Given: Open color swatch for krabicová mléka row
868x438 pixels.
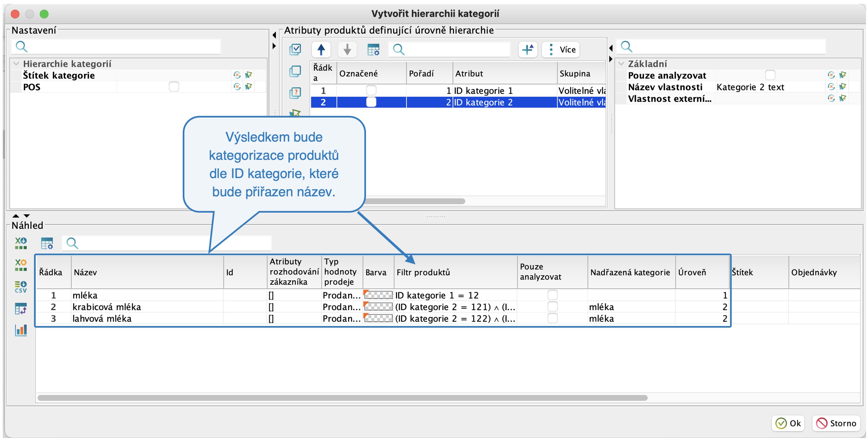Looking at the screenshot, I should coord(378,306).
